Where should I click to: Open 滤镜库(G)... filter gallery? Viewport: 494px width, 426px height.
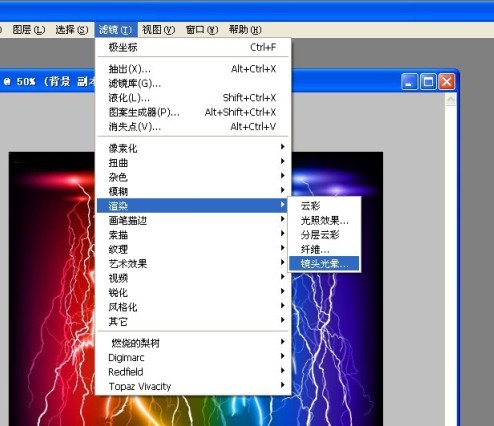193,83
